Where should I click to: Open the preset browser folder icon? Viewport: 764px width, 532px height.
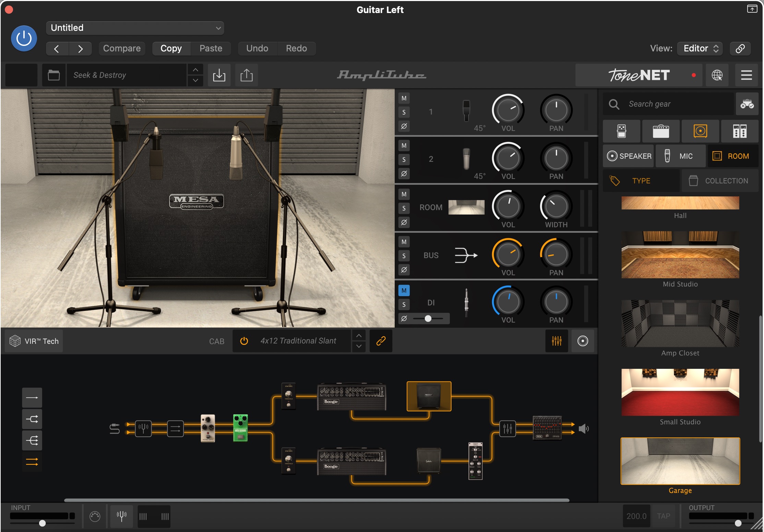click(54, 75)
